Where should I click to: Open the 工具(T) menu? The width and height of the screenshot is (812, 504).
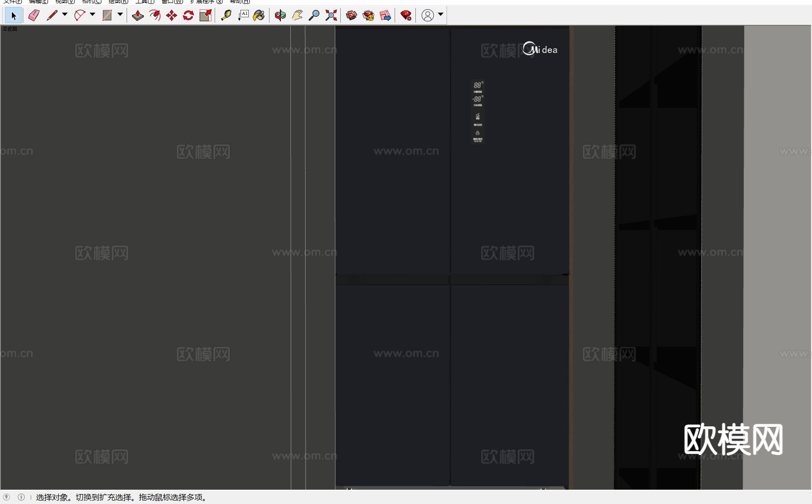coord(145,1)
